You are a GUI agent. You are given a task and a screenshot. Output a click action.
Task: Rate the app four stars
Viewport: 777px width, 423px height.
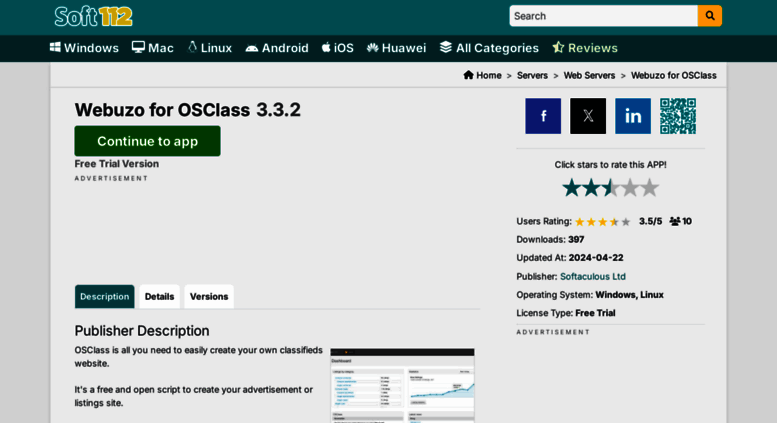[x=630, y=188]
